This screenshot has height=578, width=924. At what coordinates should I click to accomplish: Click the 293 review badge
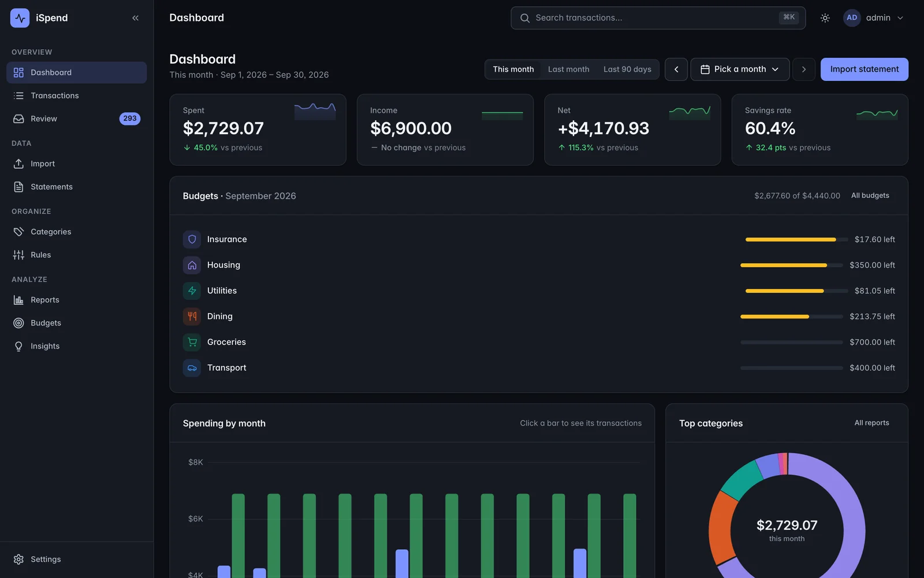pos(130,118)
